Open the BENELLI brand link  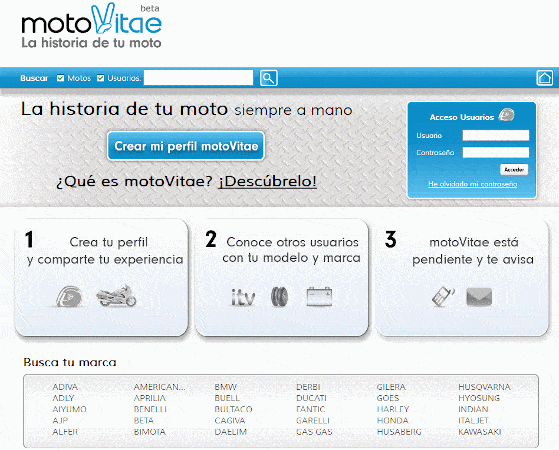tap(150, 409)
